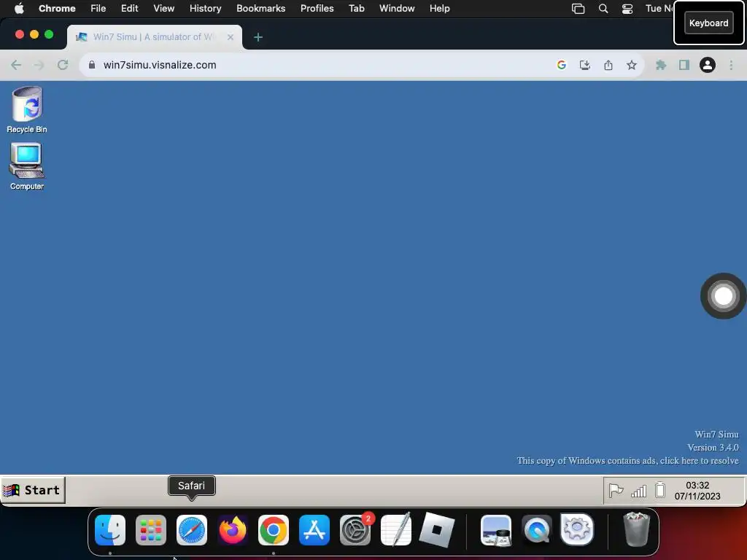The image size is (747, 560).
Task: Open the Apple menu
Action: pos(19,8)
